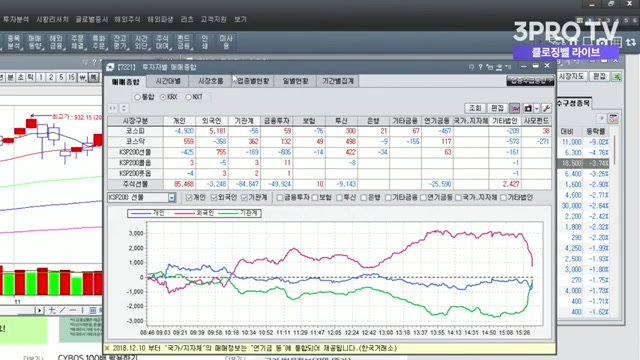Switch to the 일별현황 tab
The width and height of the screenshot is (640, 360).
click(x=296, y=81)
